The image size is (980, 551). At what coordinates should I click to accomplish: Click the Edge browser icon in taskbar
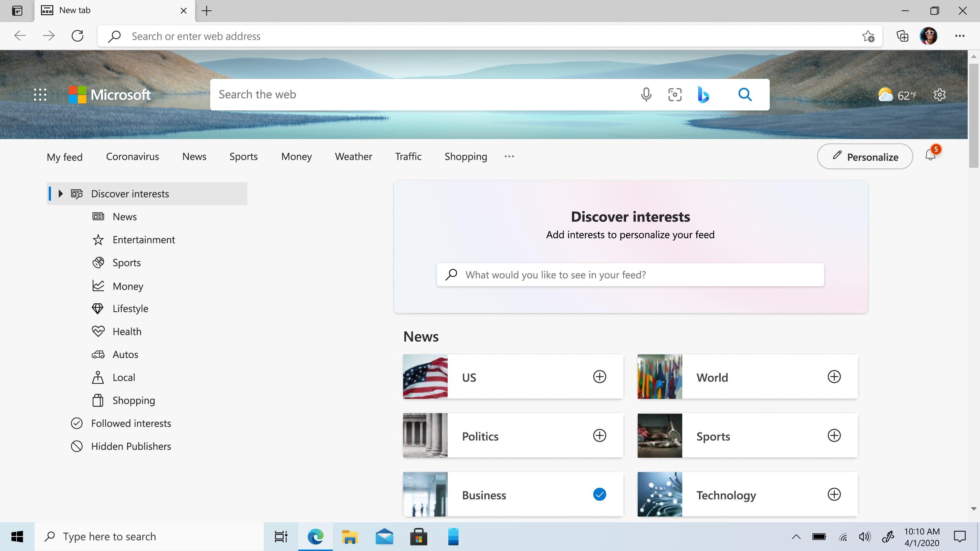pos(315,536)
